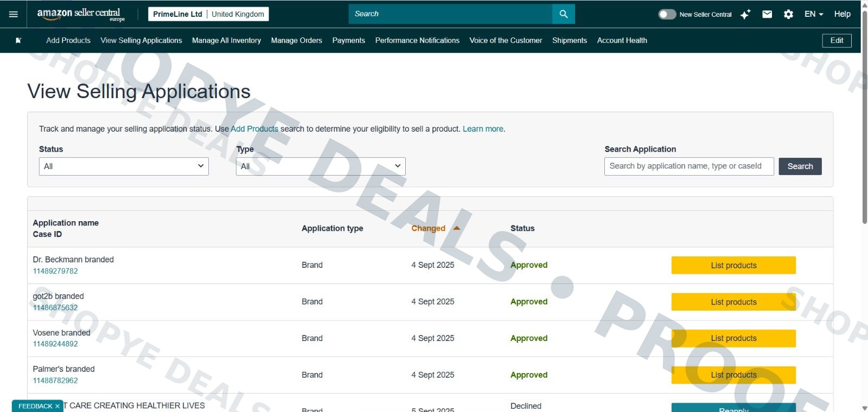The image size is (868, 412).
Task: Switch account via PrimeLine Ltd United Kingdom selector
Action: 208,14
